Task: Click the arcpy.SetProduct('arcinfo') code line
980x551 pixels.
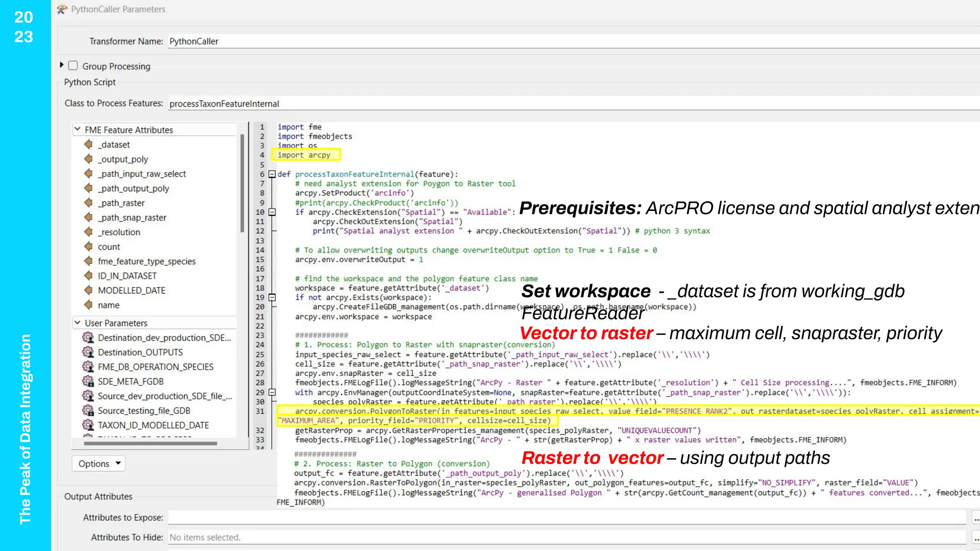Action: tap(355, 193)
